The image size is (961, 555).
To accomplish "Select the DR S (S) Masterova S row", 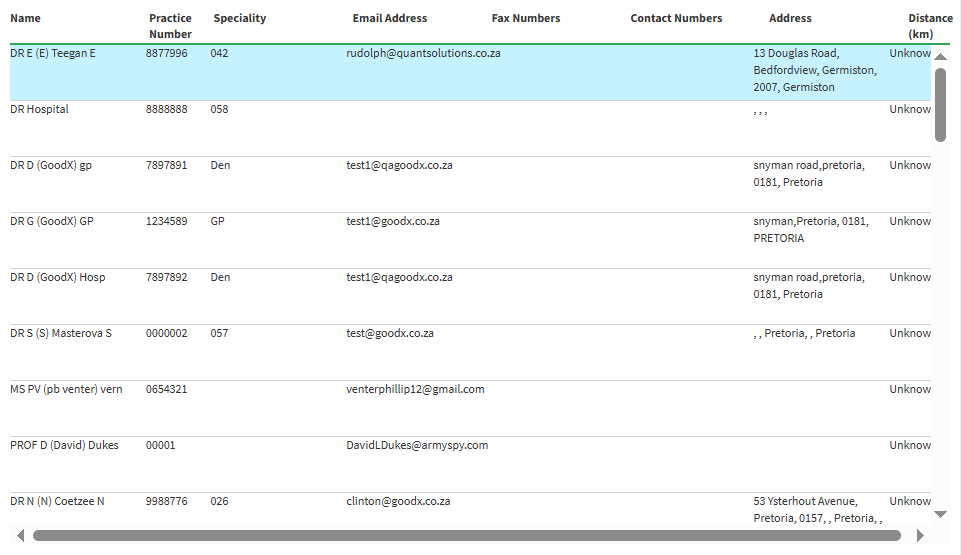I will pyautogui.click(x=61, y=333).
